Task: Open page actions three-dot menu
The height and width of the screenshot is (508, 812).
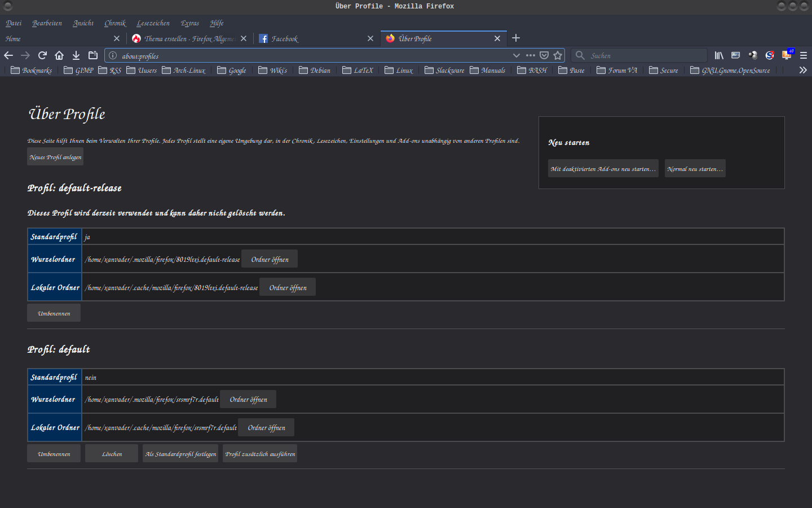Action: tap(530, 55)
